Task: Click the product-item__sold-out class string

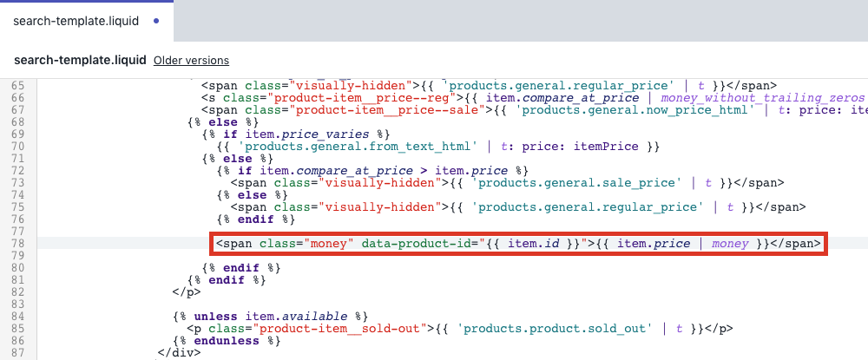Action: click(340, 329)
